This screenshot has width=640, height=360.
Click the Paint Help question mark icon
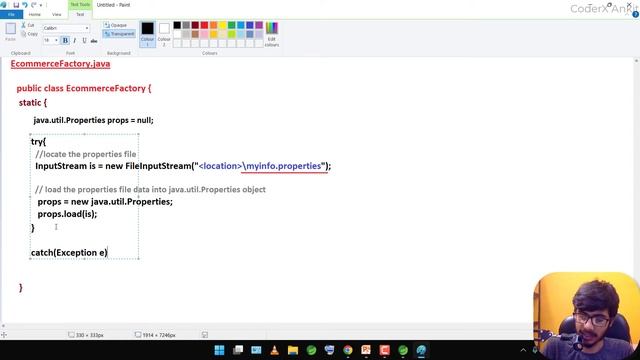[635, 14]
